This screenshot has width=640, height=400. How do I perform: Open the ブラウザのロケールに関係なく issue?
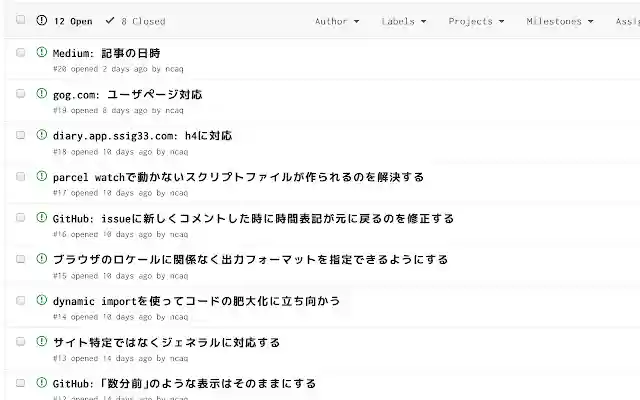(x=250, y=260)
